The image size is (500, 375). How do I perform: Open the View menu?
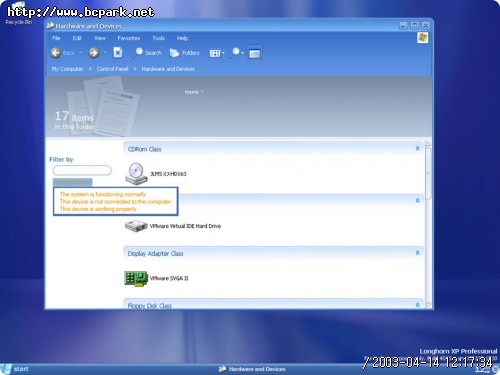[x=100, y=38]
